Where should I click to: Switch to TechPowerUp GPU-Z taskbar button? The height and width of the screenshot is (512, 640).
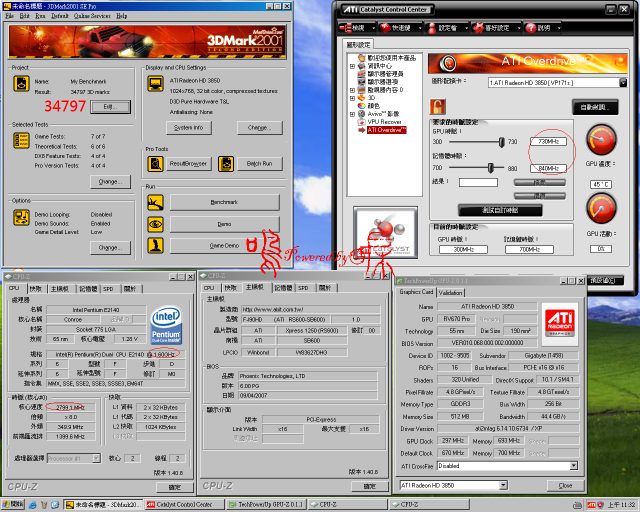pos(266,505)
